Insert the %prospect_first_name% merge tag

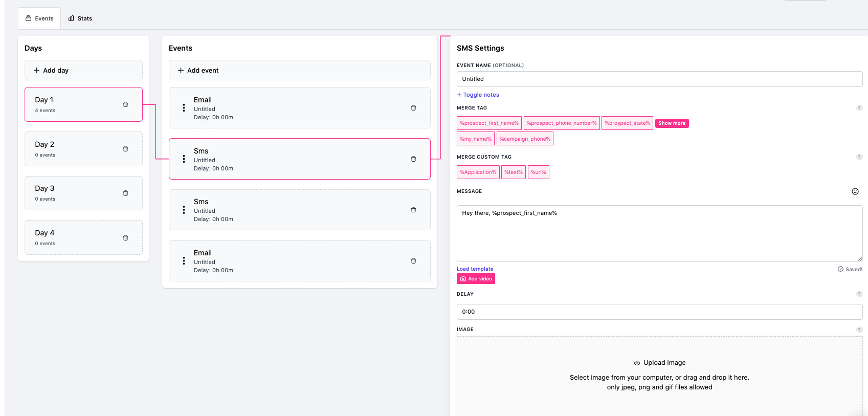tap(489, 123)
